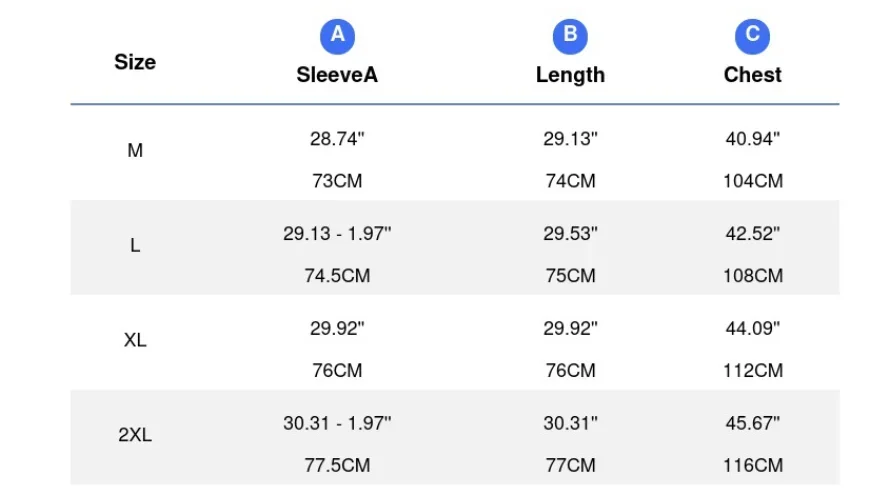The height and width of the screenshot is (503, 891).
Task: Click the 74.5CM sleeve measurement
Action: coord(337,276)
